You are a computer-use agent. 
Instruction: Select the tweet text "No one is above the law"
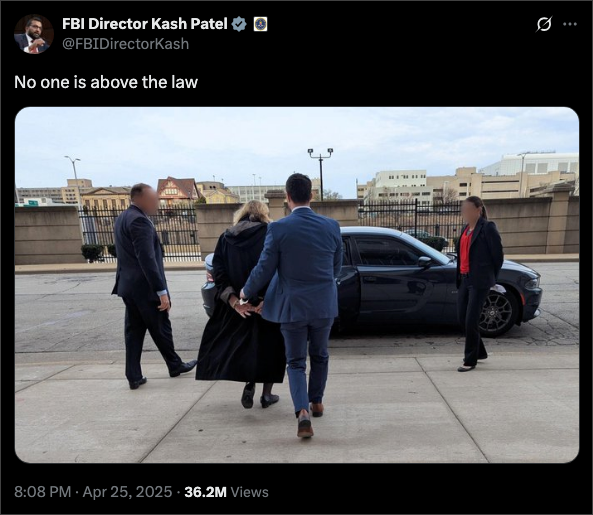[x=106, y=82]
